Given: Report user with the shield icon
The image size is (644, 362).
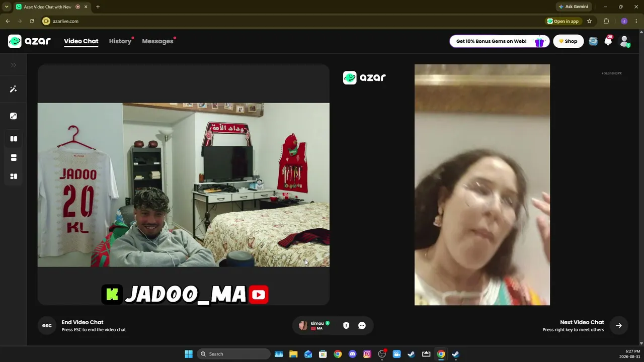Looking at the screenshot, I should (346, 325).
